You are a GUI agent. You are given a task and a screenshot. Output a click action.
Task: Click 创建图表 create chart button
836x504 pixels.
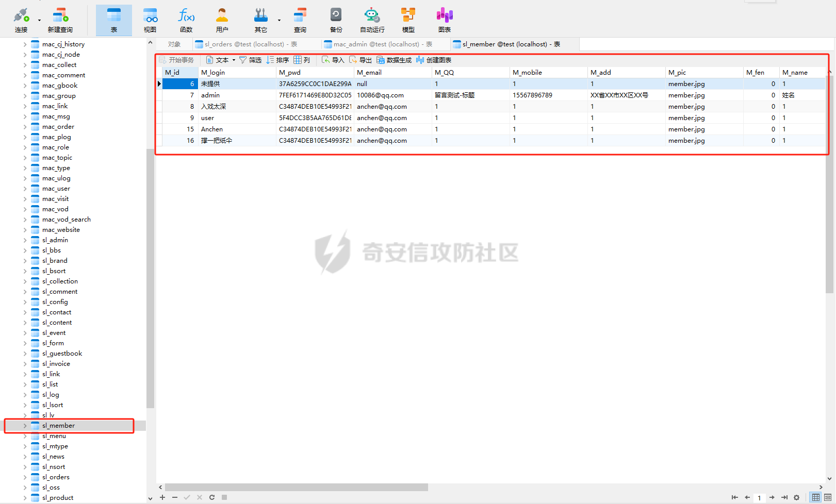point(434,60)
